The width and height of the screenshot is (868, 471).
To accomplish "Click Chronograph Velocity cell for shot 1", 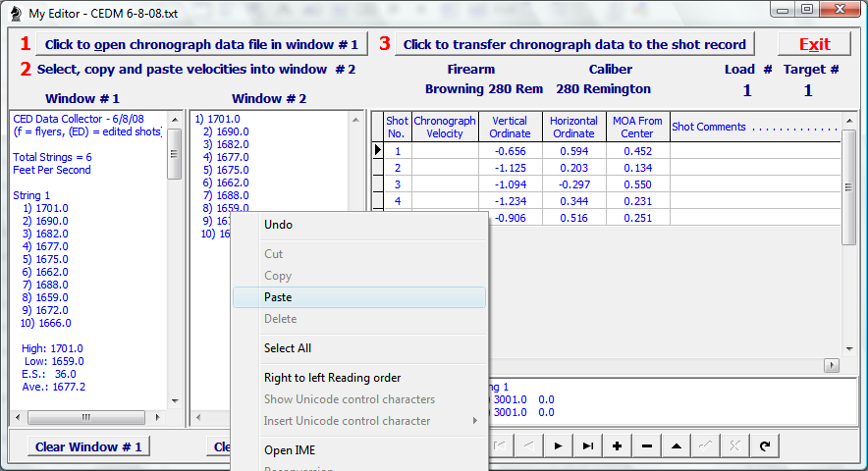I will (x=445, y=151).
